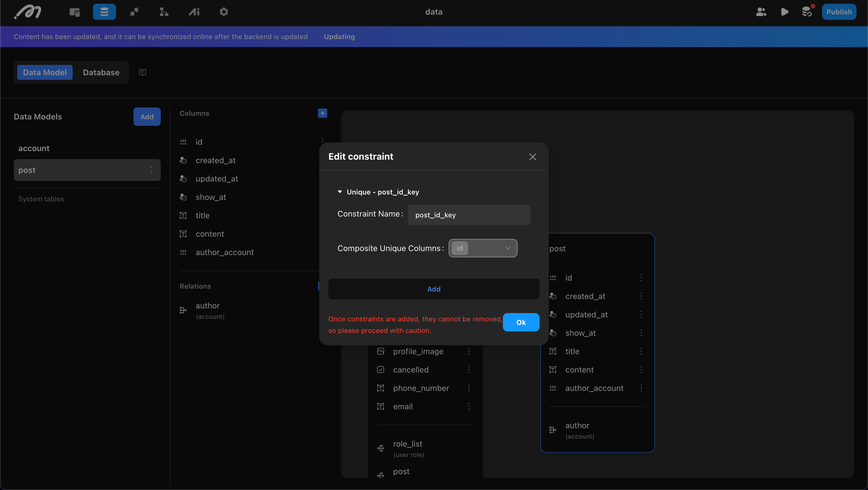This screenshot has width=868, height=490.
Task: Switch to the Database tab
Action: (x=101, y=72)
